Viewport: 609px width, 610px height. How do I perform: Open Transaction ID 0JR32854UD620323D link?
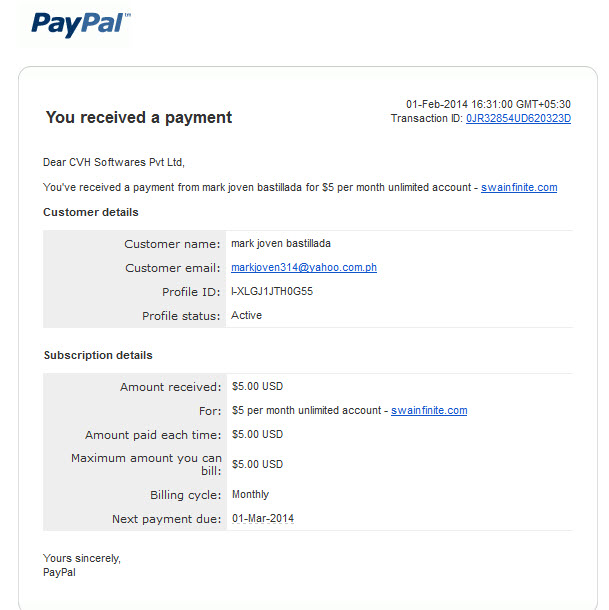[x=518, y=118]
